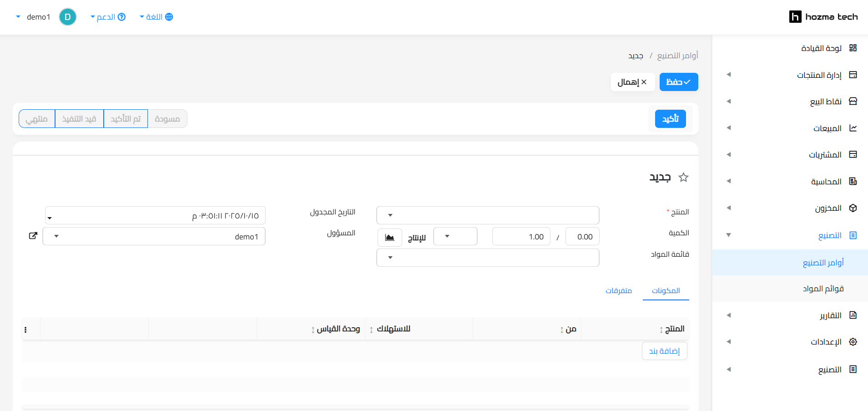The height and width of the screenshot is (411, 868).
Task: Select the مسودة draft status stage
Action: point(167,119)
